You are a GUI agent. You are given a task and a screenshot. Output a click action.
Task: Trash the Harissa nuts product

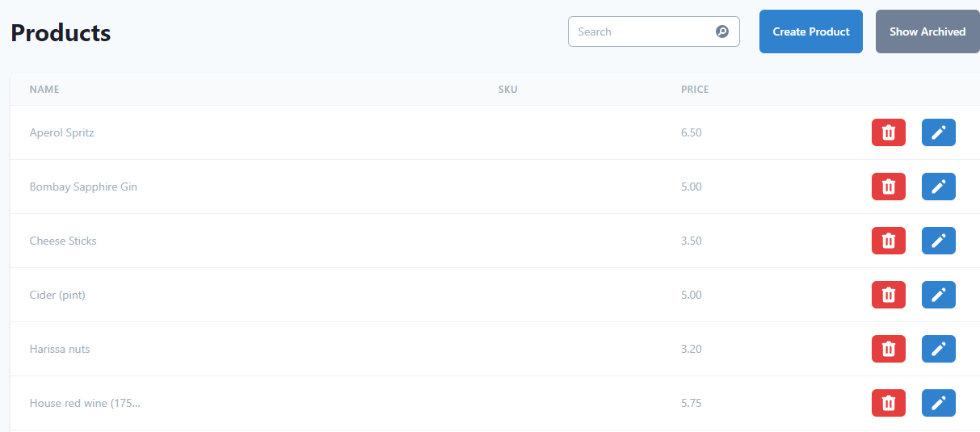tap(888, 349)
